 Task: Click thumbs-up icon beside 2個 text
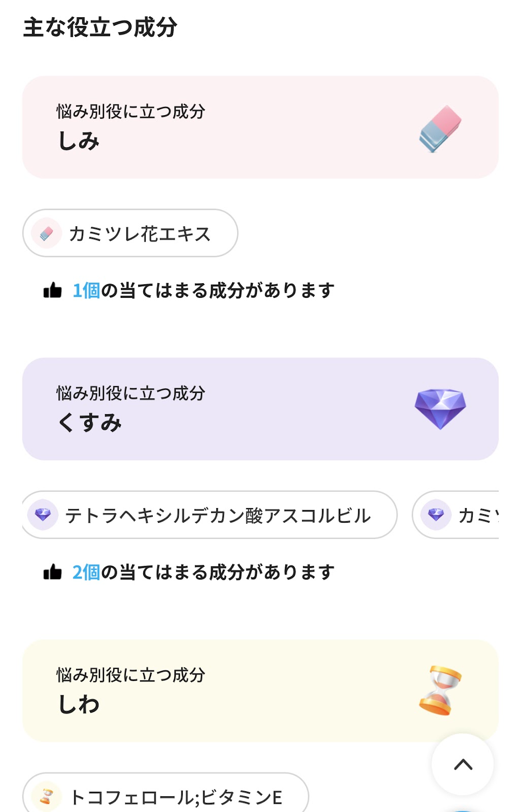coord(52,572)
